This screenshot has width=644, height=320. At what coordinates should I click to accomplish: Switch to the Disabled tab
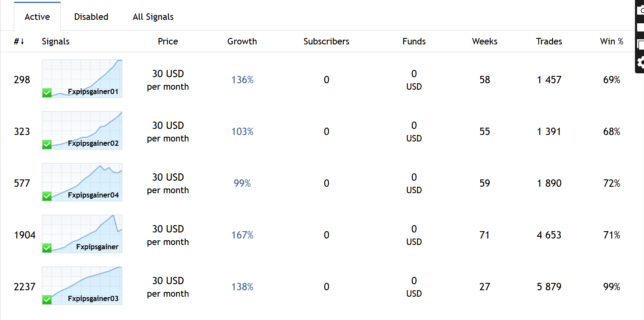[x=91, y=17]
